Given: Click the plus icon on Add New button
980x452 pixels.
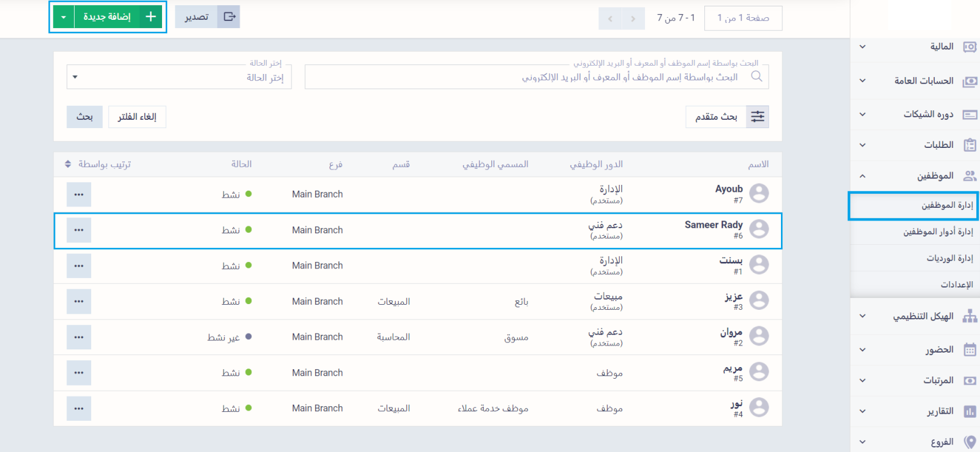Looking at the screenshot, I should pos(151,17).
